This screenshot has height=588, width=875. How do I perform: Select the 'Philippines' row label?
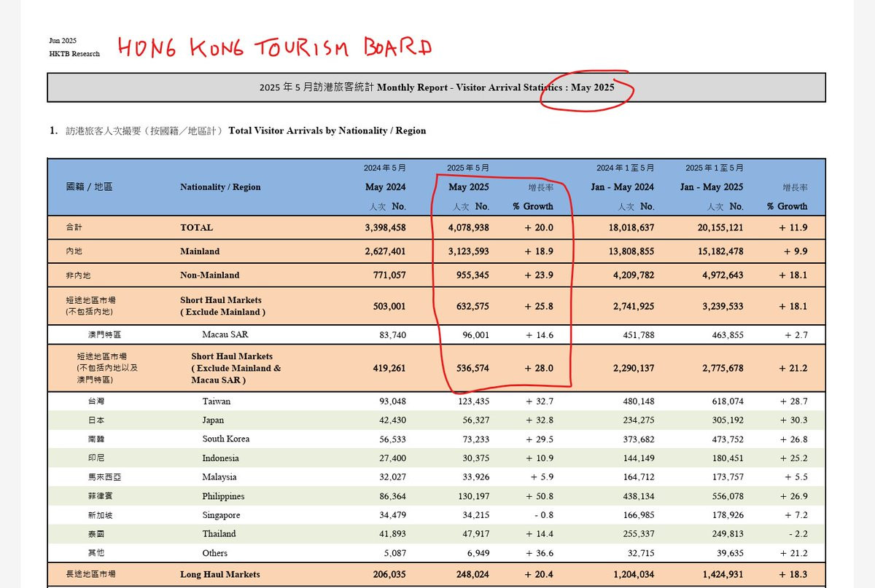(x=223, y=496)
